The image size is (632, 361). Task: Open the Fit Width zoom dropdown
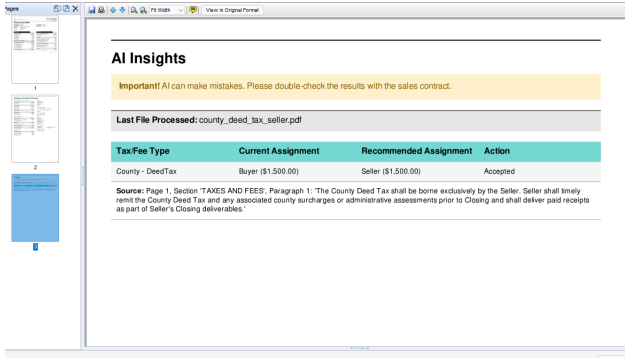pyautogui.click(x=167, y=10)
